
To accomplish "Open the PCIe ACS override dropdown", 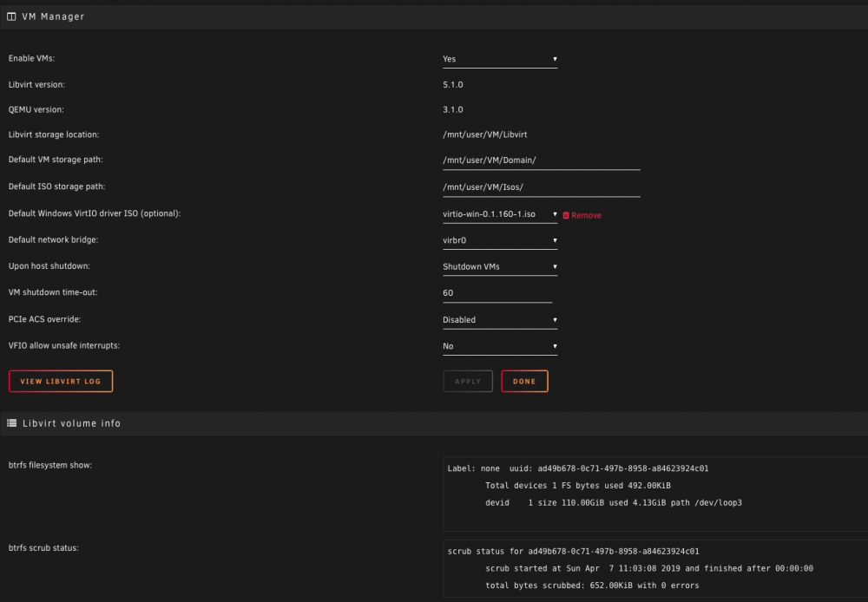I will pyautogui.click(x=500, y=320).
